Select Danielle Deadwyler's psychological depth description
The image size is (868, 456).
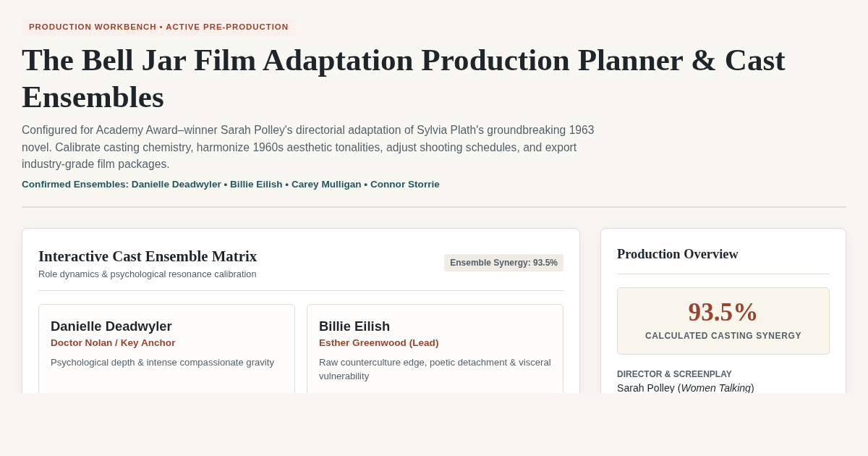pyautogui.click(x=162, y=363)
